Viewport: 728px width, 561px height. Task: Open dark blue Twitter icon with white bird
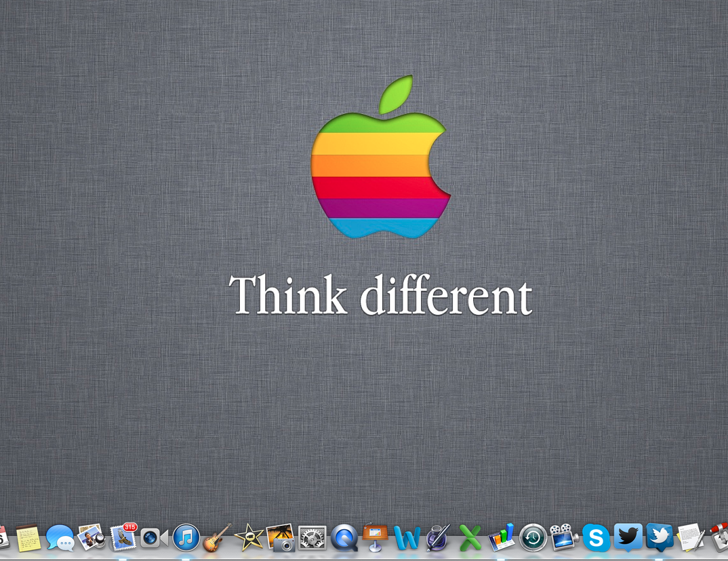click(x=660, y=538)
